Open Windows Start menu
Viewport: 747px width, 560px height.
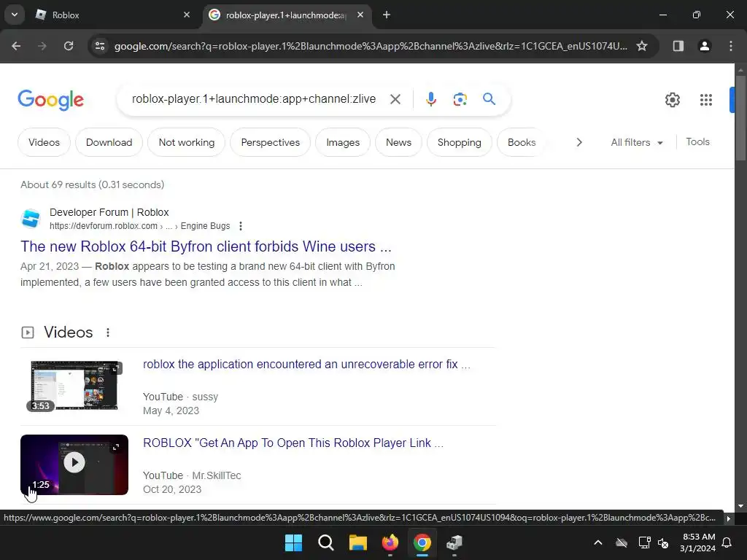[x=293, y=542]
